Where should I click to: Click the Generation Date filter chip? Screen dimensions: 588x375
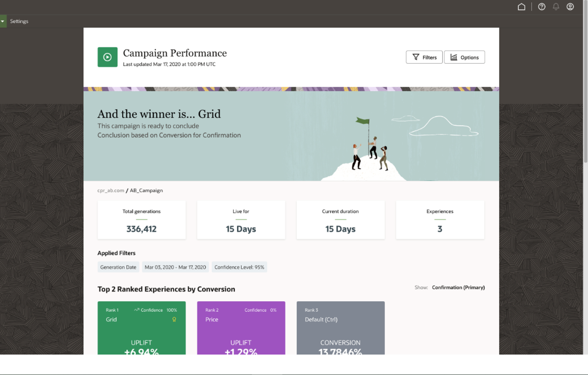(118, 267)
